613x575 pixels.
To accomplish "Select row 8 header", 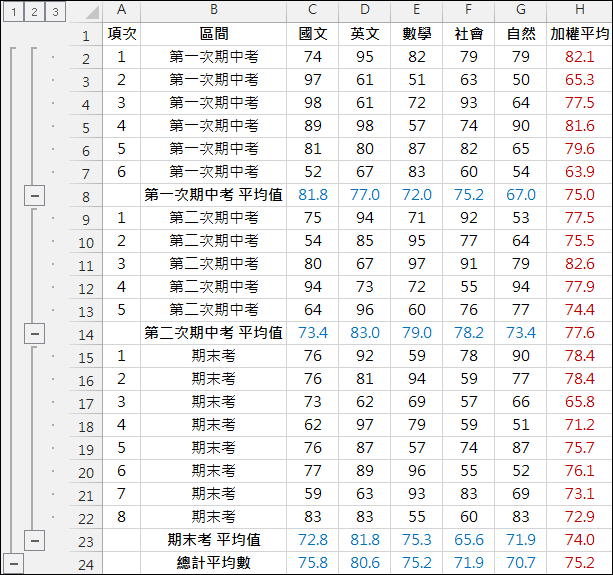I will pyautogui.click(x=86, y=195).
